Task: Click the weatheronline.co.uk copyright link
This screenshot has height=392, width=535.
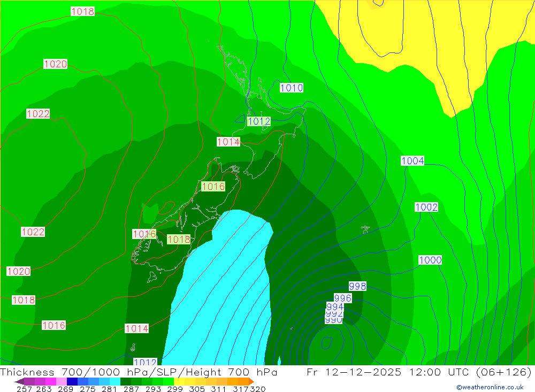Action: (490, 387)
